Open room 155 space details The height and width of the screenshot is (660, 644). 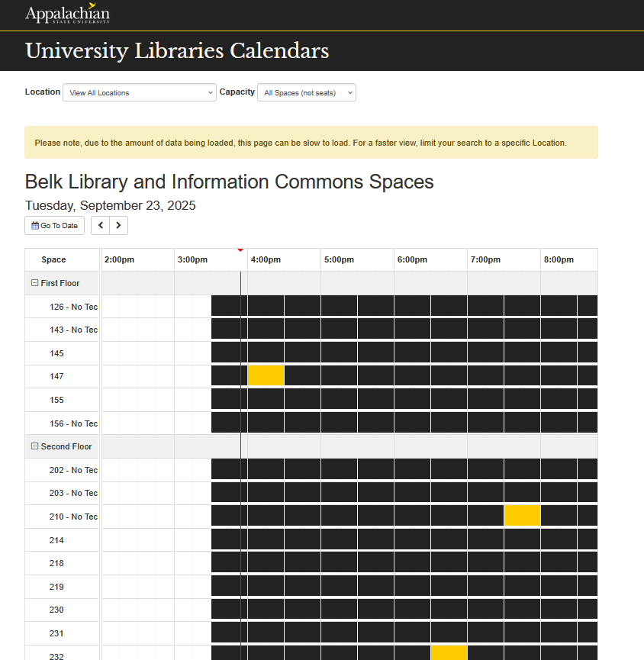[x=57, y=400]
